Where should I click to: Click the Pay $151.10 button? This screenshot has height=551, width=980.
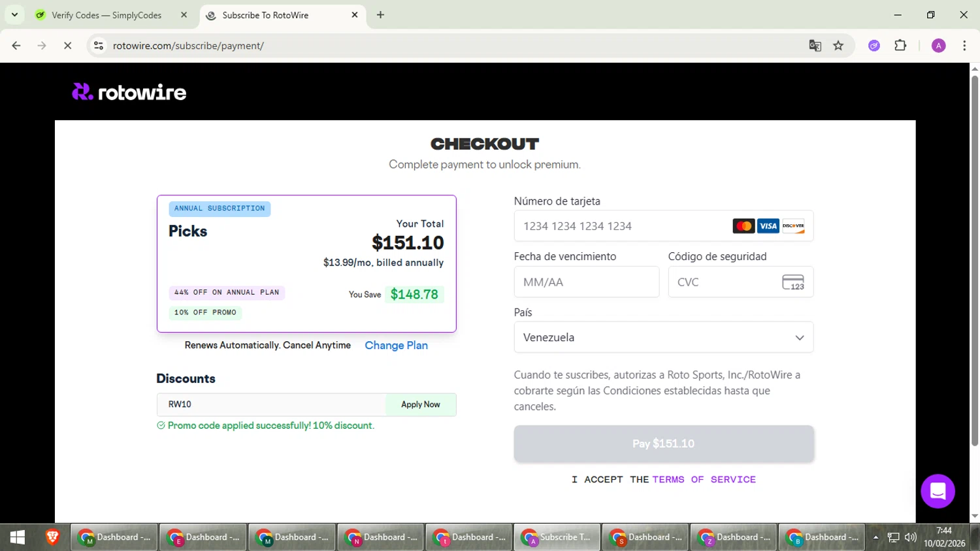point(664,444)
